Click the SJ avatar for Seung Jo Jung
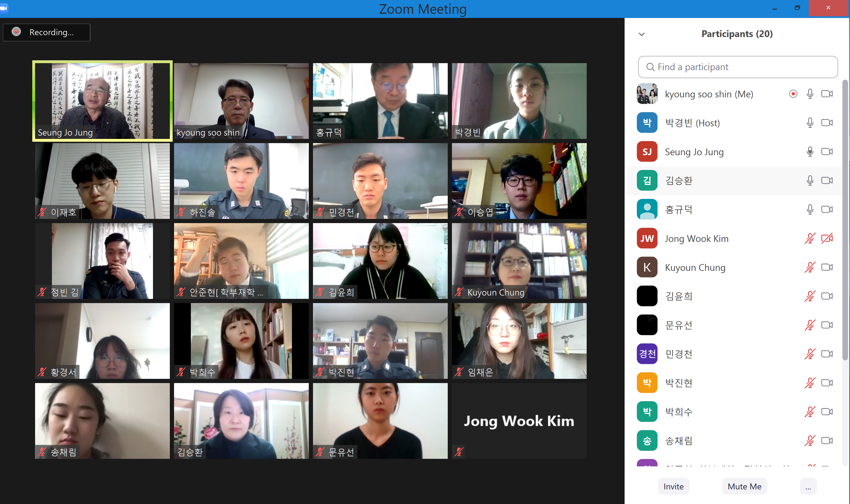Image resolution: width=850 pixels, height=504 pixels. pyautogui.click(x=647, y=152)
